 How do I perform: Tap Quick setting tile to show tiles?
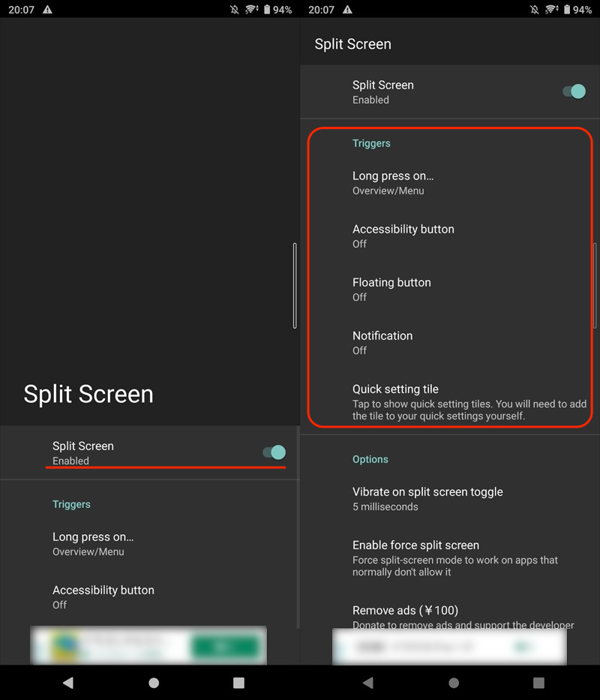tap(450, 401)
